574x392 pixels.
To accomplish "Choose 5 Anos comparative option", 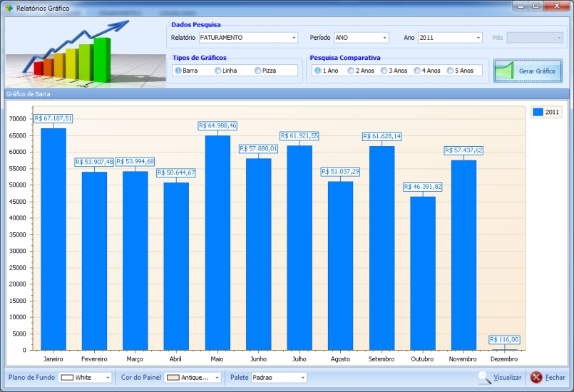I will [451, 71].
